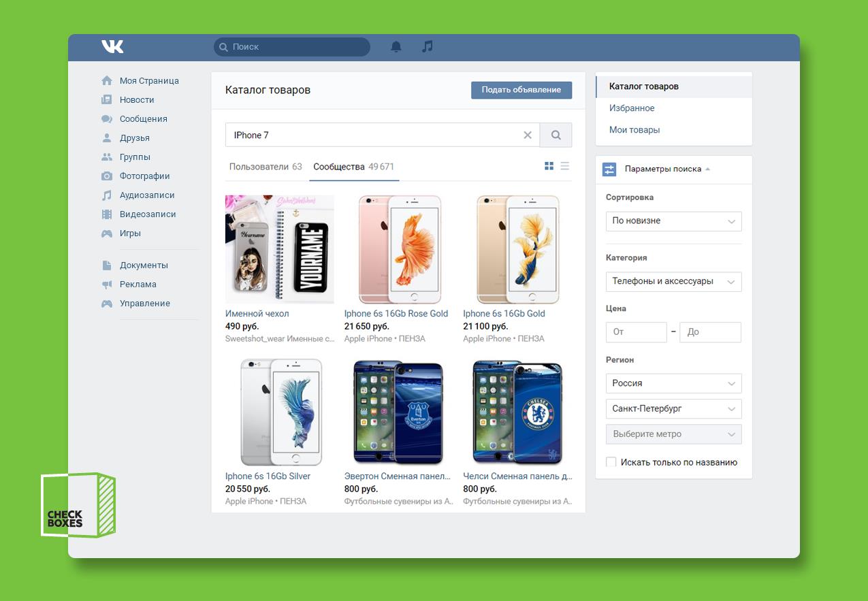Click Подать объявление button
The width and height of the screenshot is (868, 601).
click(x=521, y=90)
